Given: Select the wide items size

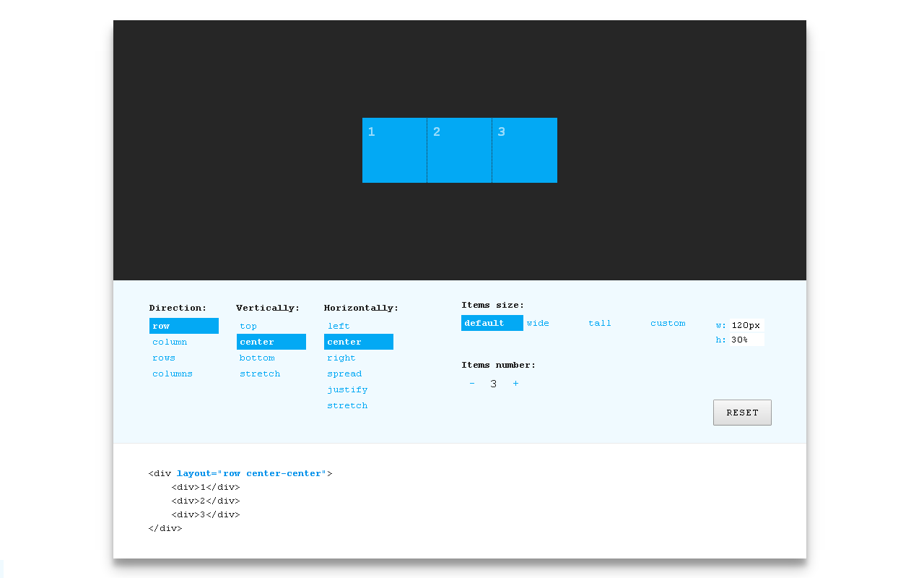Looking at the screenshot, I should tap(538, 323).
